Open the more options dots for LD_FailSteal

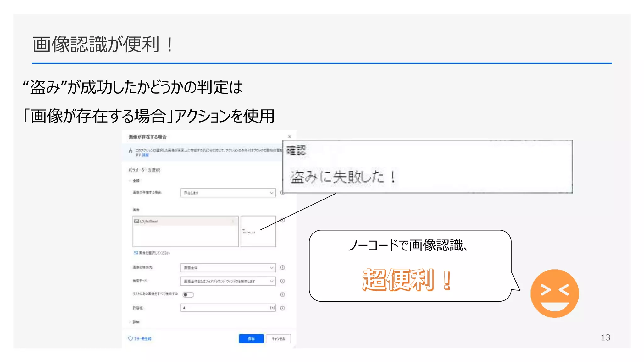[x=233, y=221]
